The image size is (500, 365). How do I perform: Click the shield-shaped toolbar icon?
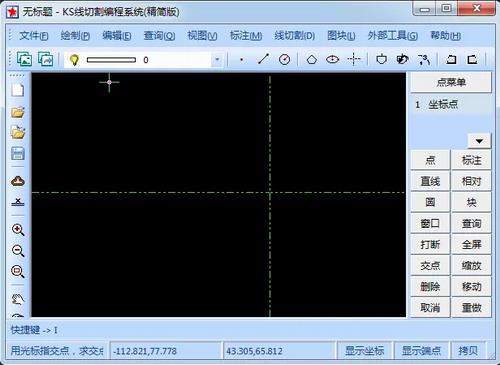pyautogui.click(x=382, y=59)
